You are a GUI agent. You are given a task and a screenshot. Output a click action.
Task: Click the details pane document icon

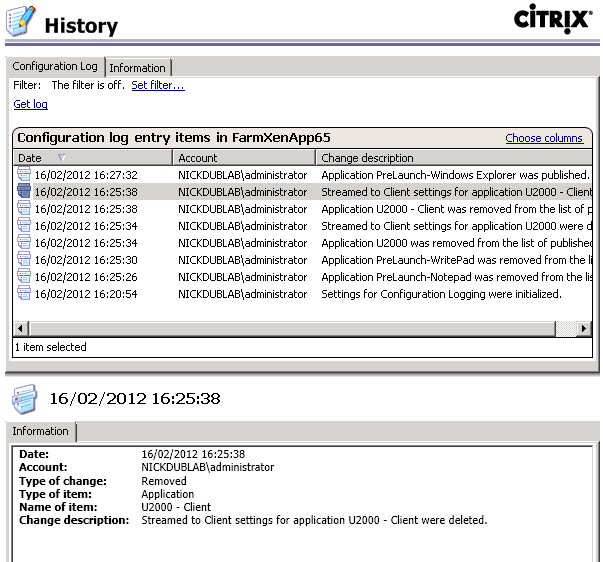(25, 399)
